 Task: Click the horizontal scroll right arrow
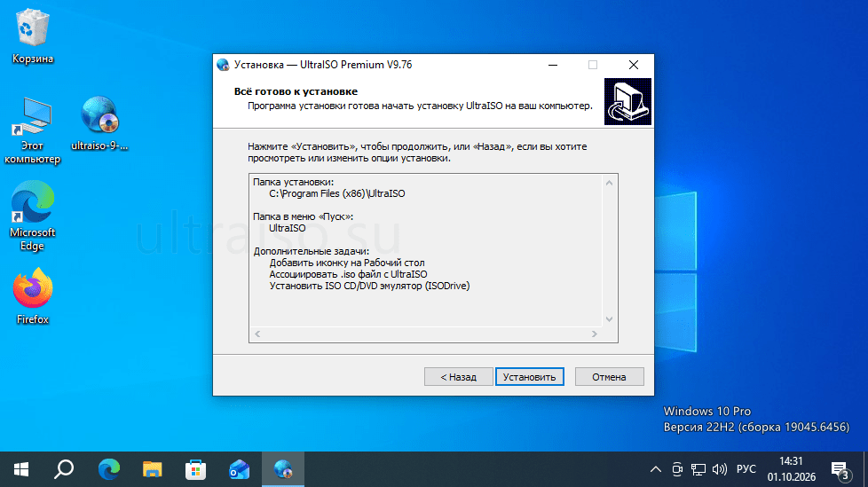point(595,334)
